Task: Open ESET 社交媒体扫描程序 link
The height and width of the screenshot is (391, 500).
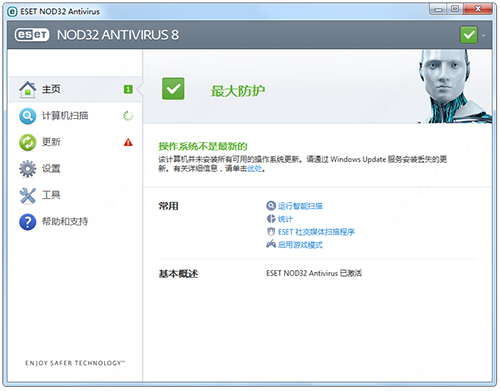Action: [316, 232]
